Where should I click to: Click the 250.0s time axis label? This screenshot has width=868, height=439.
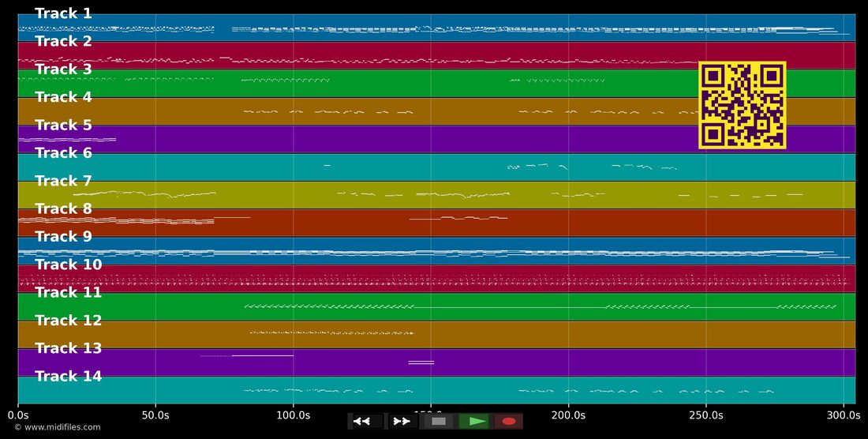point(705,415)
